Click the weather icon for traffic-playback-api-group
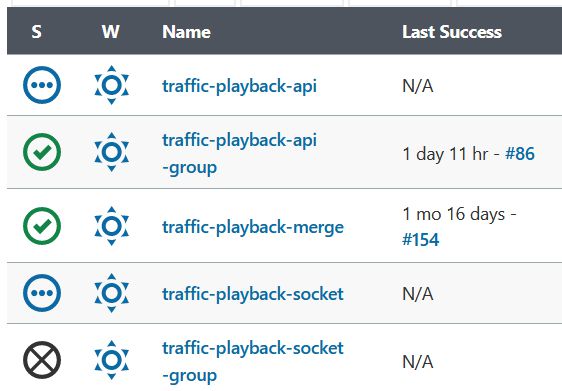Image resolution: width=562 pixels, height=391 pixels. coord(111,152)
